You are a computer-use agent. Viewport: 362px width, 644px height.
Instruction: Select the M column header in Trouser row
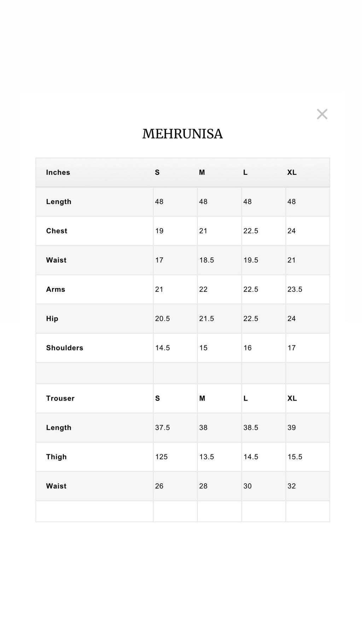click(202, 398)
